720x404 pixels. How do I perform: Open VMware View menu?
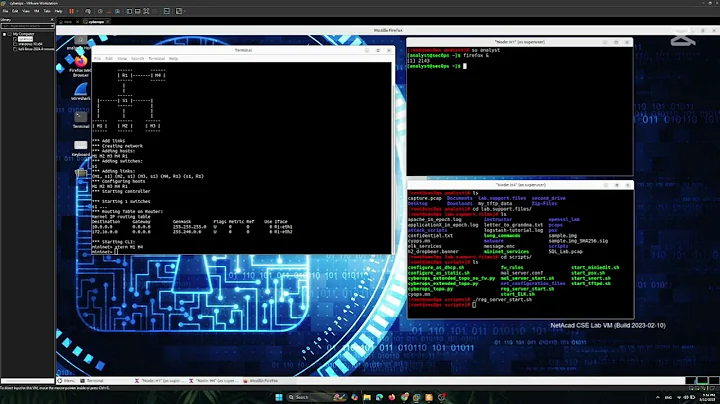pos(26,11)
